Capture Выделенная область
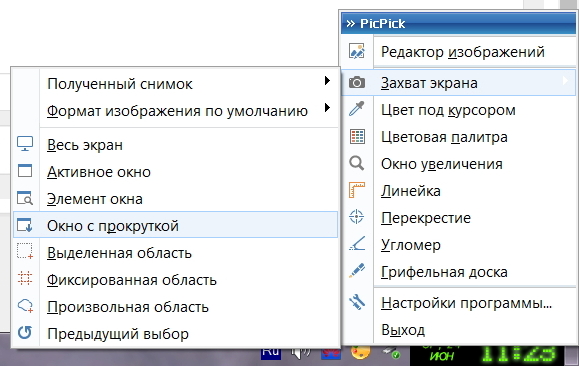This screenshot has width=579, height=366. [x=175, y=253]
